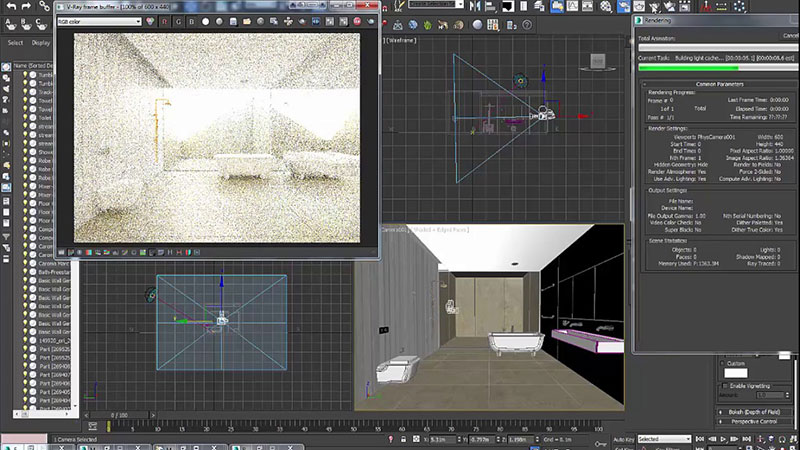
Task: Click frame 50 on the timeline ruler
Action: (x=353, y=427)
